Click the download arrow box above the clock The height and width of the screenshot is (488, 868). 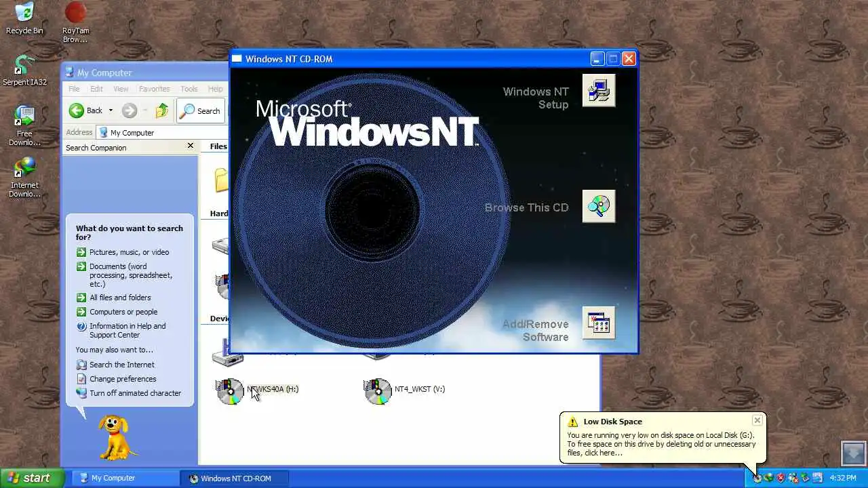pyautogui.click(x=853, y=453)
